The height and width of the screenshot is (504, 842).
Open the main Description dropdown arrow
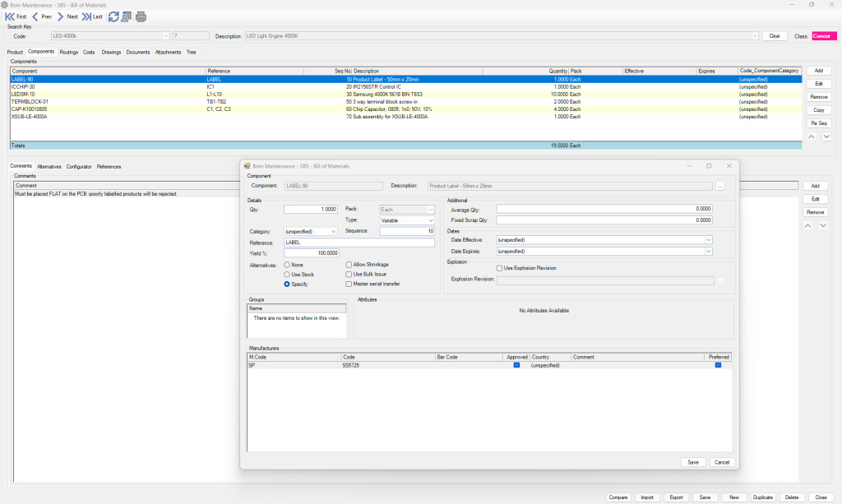click(x=755, y=36)
